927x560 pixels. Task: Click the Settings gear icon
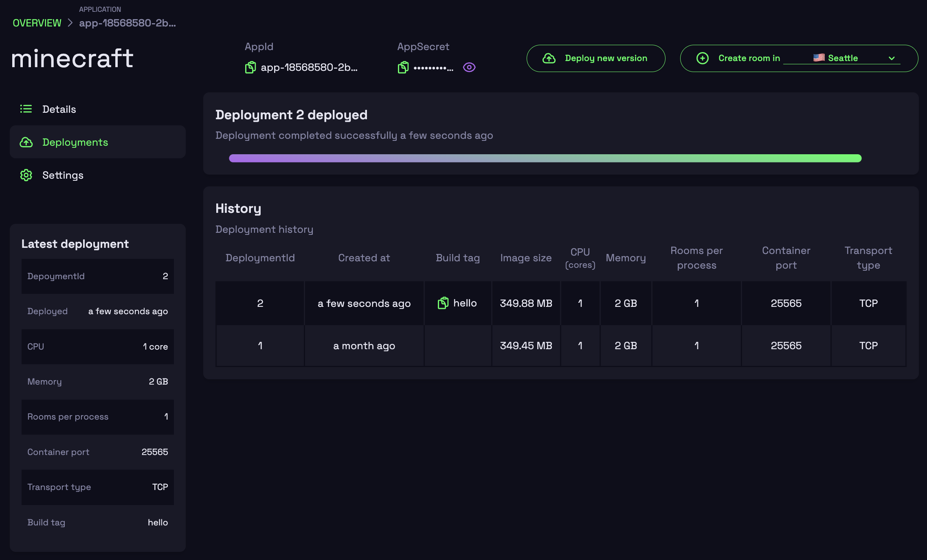[26, 175]
